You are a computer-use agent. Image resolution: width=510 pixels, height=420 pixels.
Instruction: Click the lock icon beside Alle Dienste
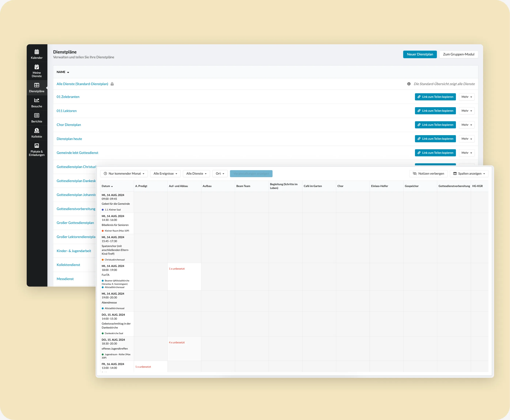coord(112,84)
